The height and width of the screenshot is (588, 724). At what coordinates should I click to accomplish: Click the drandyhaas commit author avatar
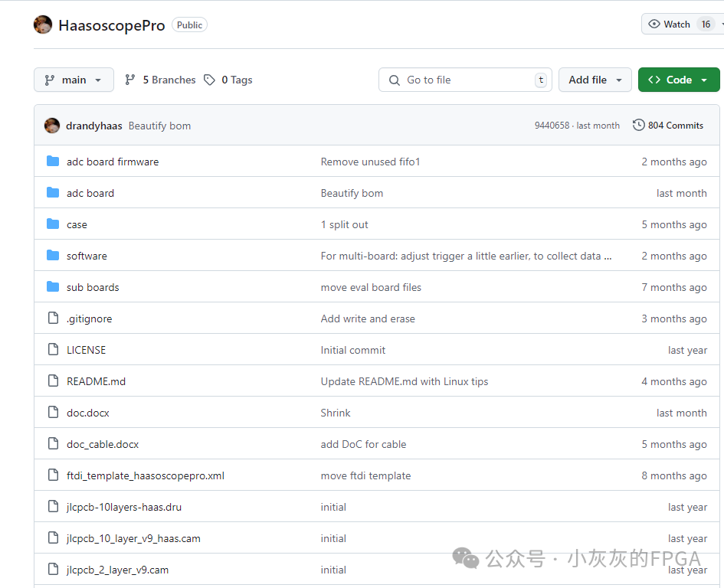(x=52, y=126)
